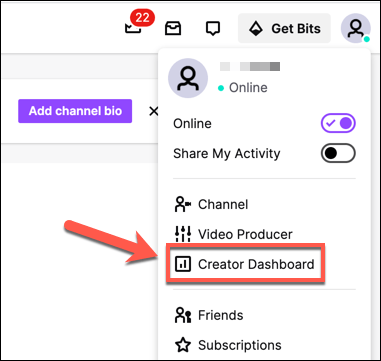Click the top-right user avatar
The width and height of the screenshot is (381, 361).
[x=355, y=28]
